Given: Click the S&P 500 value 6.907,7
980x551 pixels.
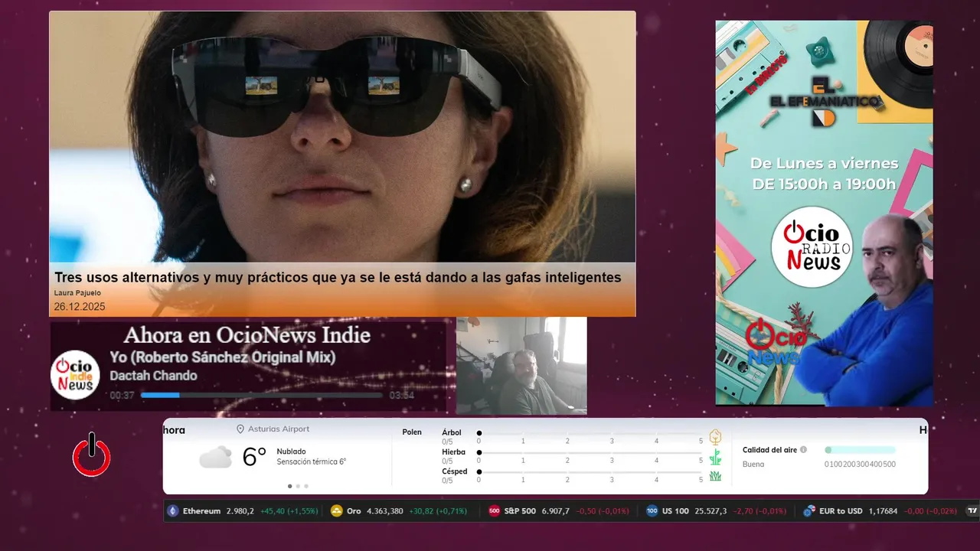Looking at the screenshot, I should click(x=556, y=511).
